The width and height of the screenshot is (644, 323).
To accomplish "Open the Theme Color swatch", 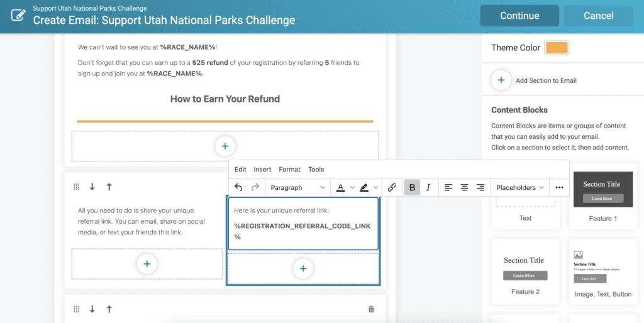I will tap(557, 48).
